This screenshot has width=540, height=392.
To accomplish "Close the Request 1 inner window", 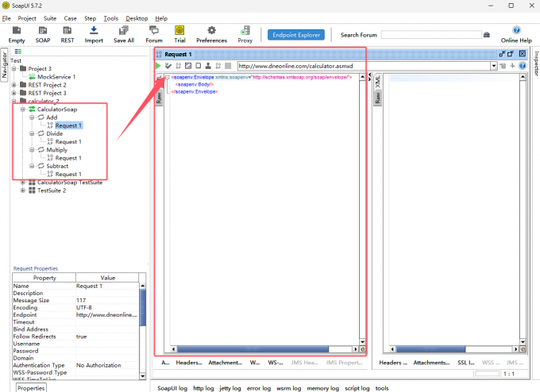I will click(x=523, y=54).
